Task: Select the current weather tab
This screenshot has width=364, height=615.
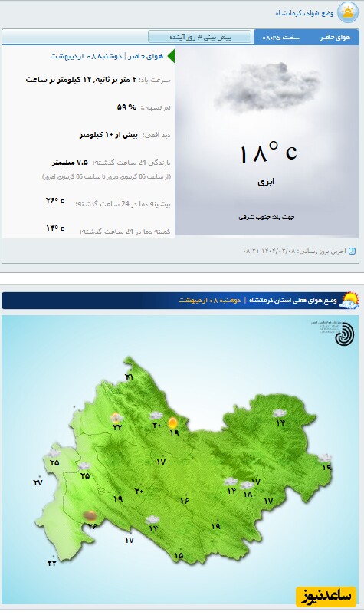Action: (335, 38)
